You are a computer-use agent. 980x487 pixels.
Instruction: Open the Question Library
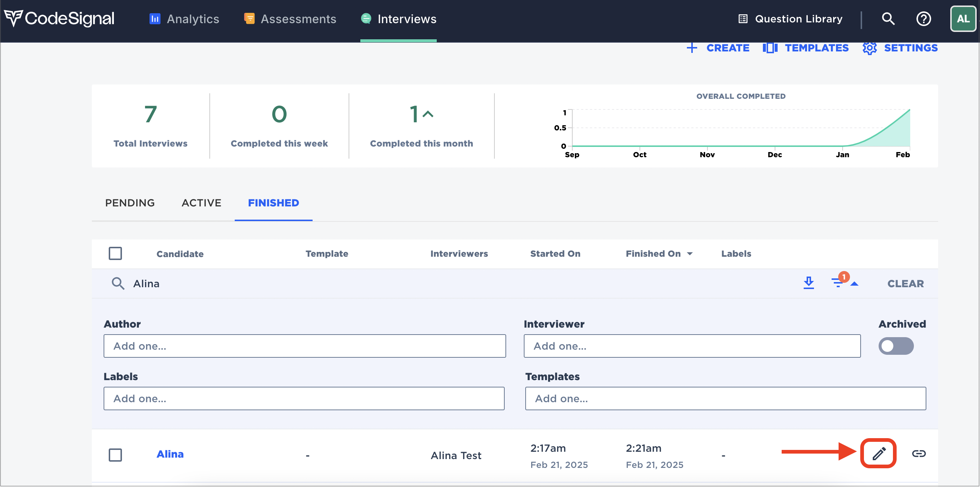click(x=790, y=19)
